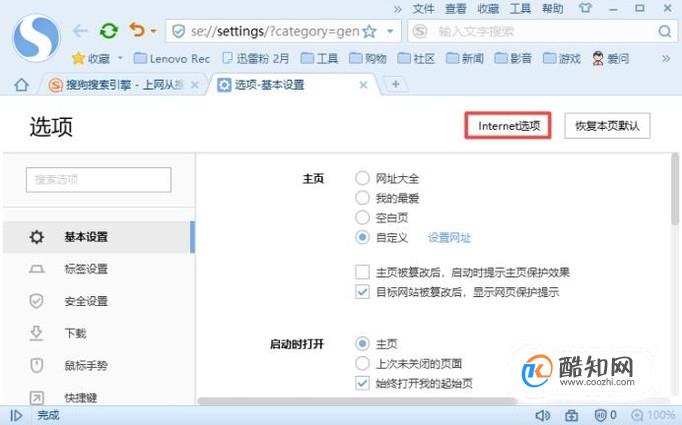Open the 收藏 menu
The width and height of the screenshot is (682, 425).
tap(488, 8)
